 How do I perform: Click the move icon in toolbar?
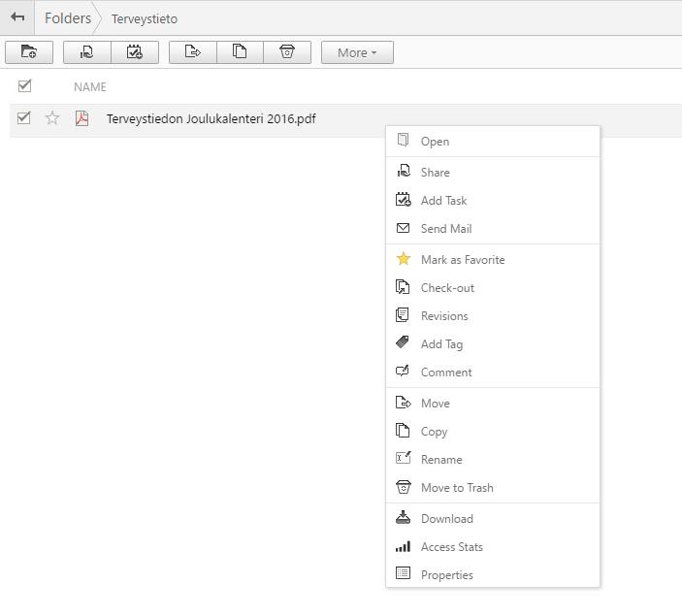tap(192, 52)
